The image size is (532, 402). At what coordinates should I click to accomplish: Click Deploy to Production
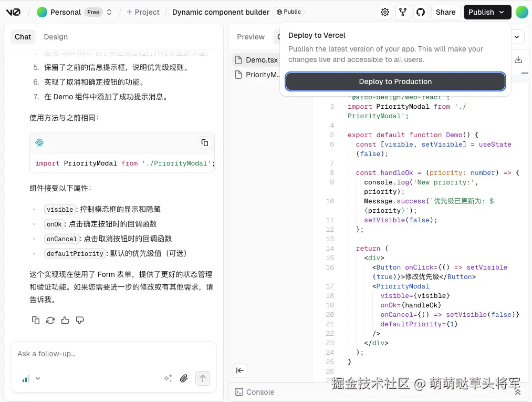395,81
